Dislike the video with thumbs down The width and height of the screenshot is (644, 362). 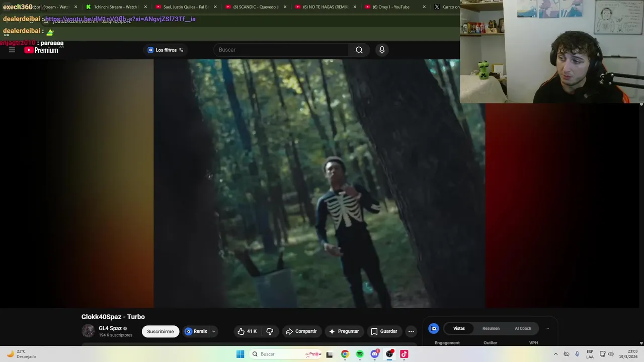[270, 331]
